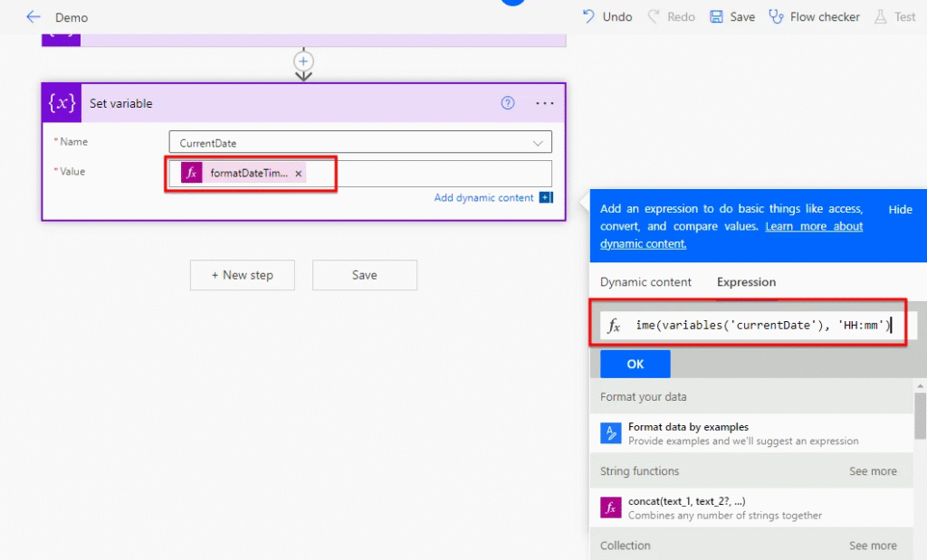Viewport: 927px width, 560px height.
Task: Open help for Set variable action
Action: (508, 103)
